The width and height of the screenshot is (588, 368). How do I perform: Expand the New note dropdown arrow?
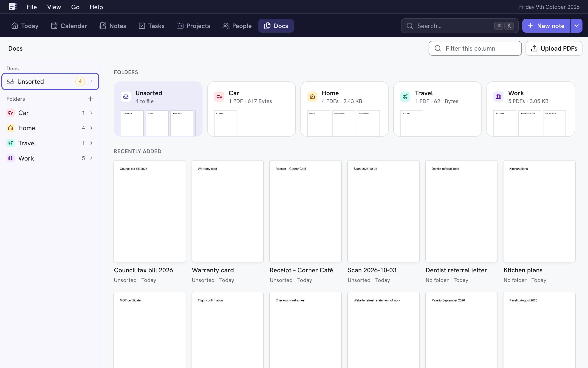click(576, 26)
